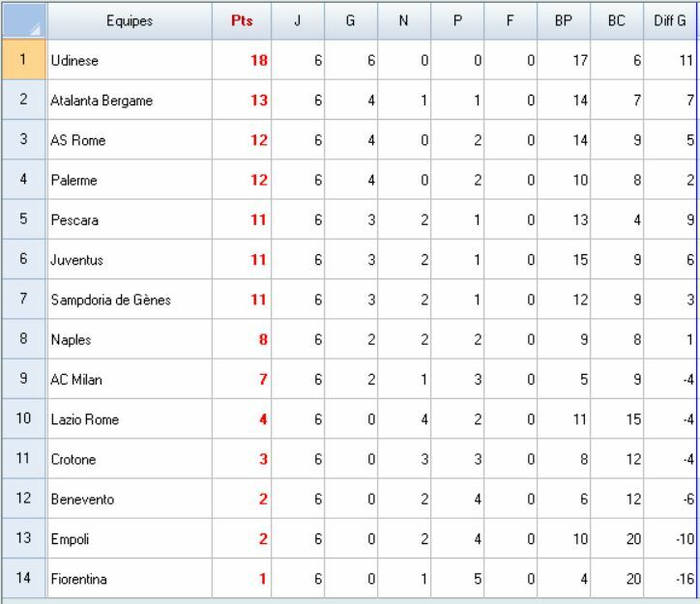The image size is (700, 604).
Task: Click the BC column header
Action: 615,20
